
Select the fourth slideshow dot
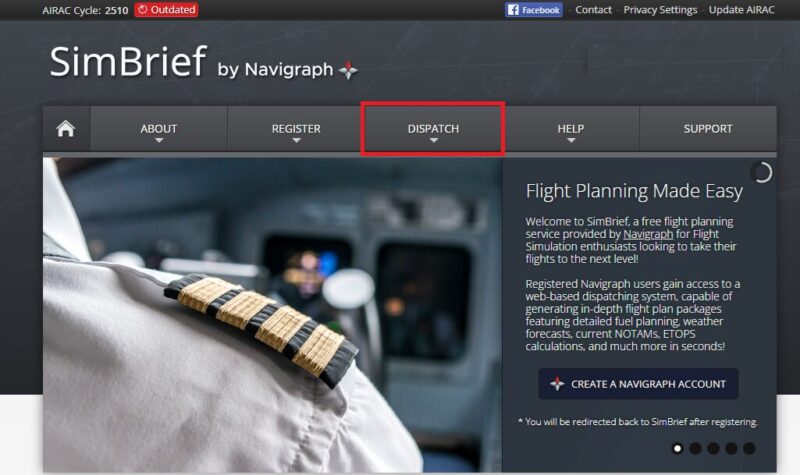[731, 448]
